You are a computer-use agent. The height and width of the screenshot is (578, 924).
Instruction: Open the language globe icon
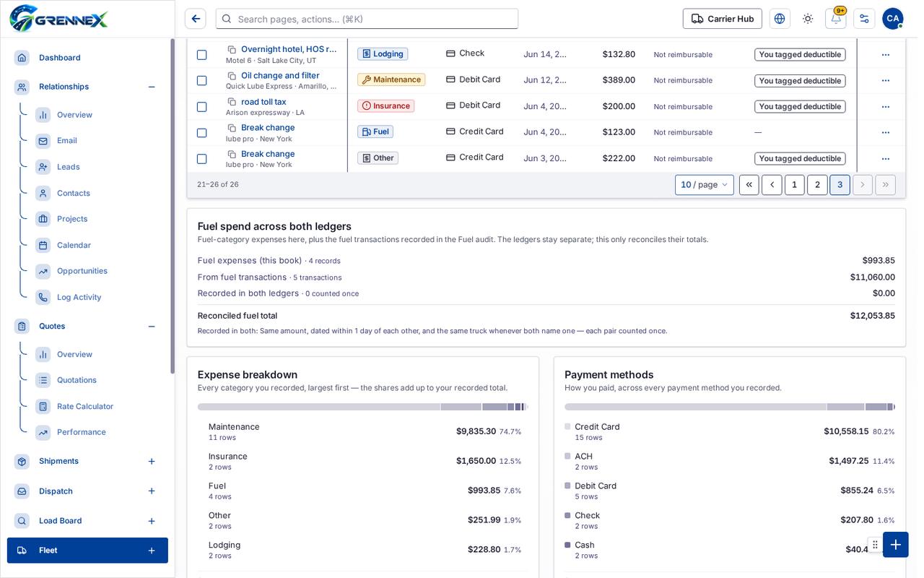click(x=780, y=19)
